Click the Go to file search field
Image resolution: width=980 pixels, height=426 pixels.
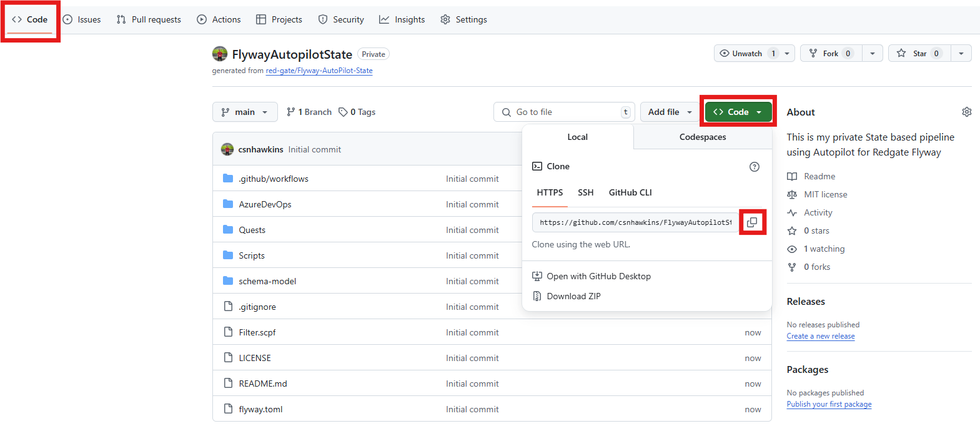point(565,112)
